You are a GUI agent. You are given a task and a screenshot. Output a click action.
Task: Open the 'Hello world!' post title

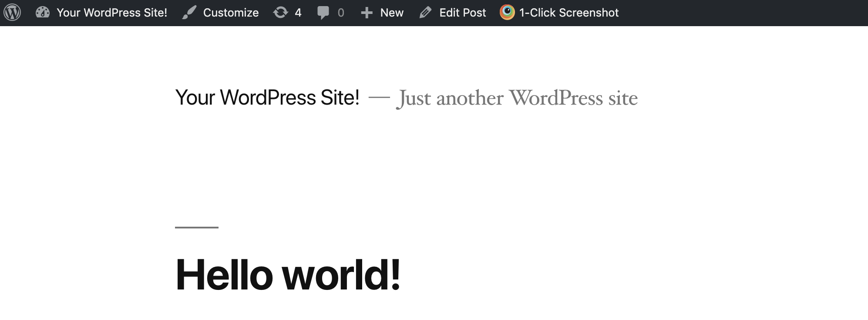[288, 274]
